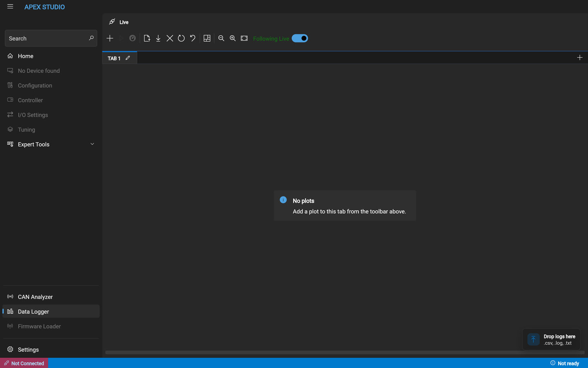Viewport: 588px width, 368px height.
Task: Click the download arrow icon
Action: (158, 38)
